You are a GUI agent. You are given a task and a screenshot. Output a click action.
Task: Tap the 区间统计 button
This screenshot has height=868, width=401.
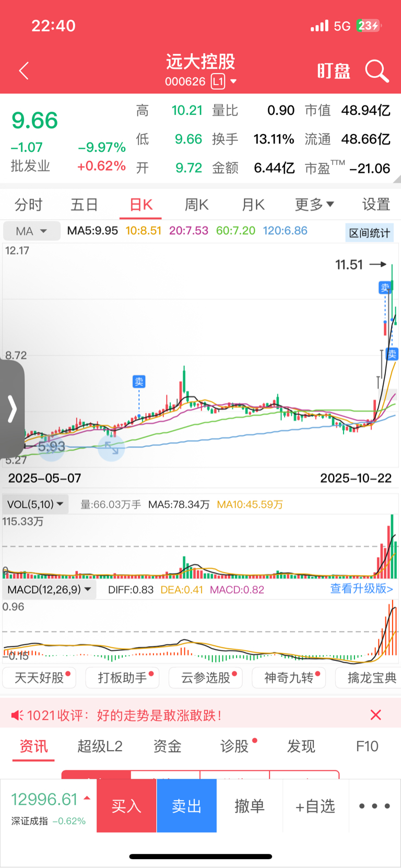[x=370, y=233]
